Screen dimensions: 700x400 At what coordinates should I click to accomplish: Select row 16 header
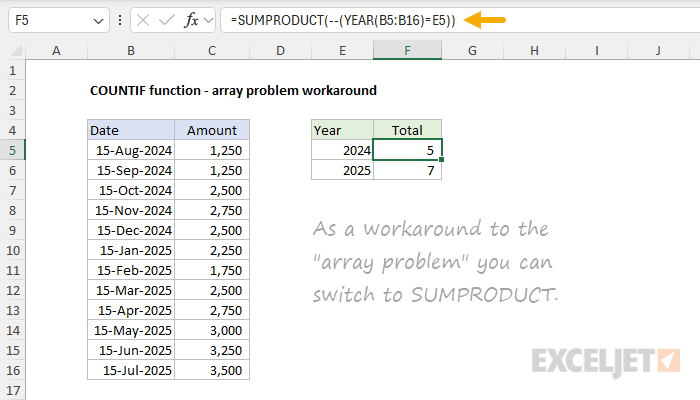point(12,371)
